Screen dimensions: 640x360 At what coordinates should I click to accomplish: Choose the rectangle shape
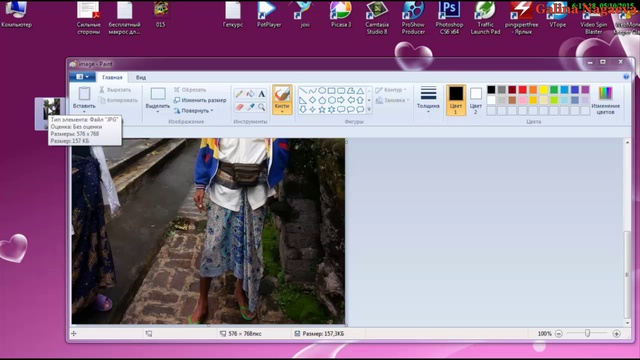click(x=331, y=90)
